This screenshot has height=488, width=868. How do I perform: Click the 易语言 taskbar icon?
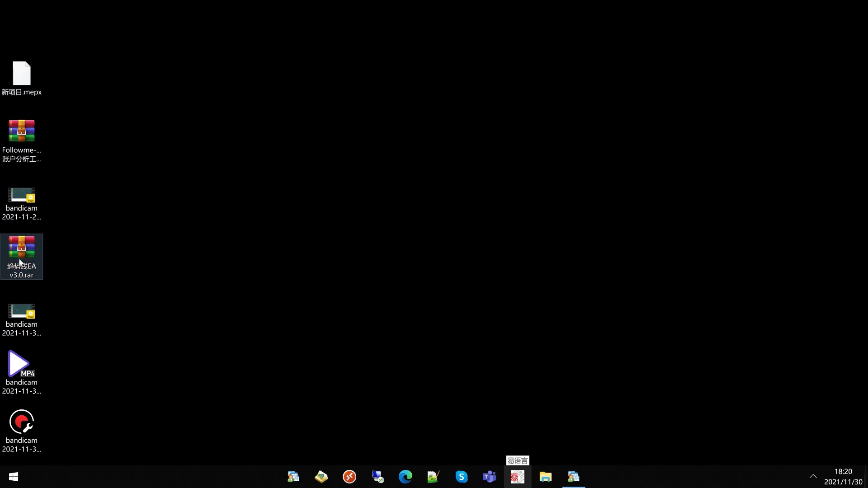point(517,477)
